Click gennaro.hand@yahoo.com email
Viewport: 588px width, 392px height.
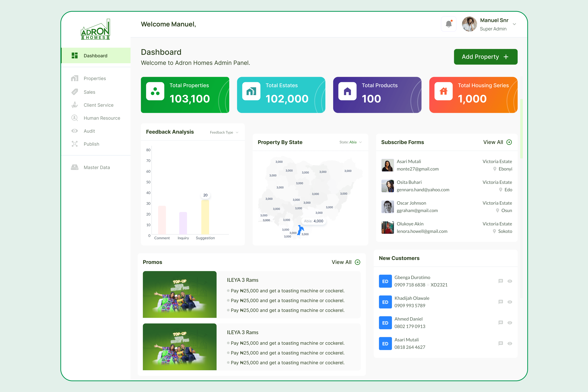click(423, 190)
